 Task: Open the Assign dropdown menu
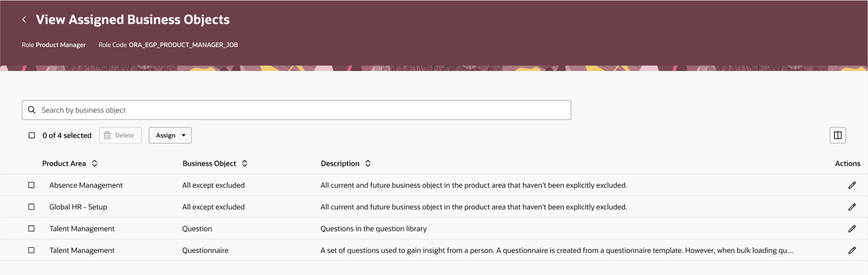(x=170, y=135)
